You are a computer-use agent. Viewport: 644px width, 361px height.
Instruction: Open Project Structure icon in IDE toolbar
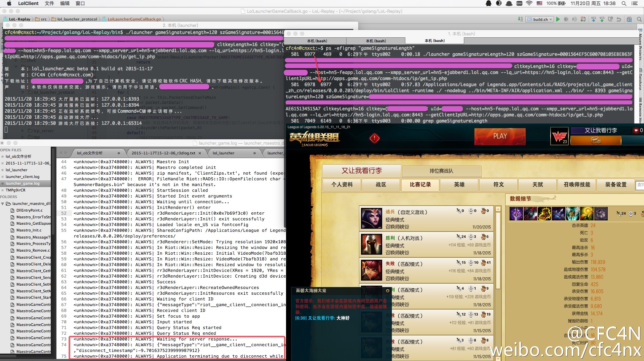[x=629, y=19]
